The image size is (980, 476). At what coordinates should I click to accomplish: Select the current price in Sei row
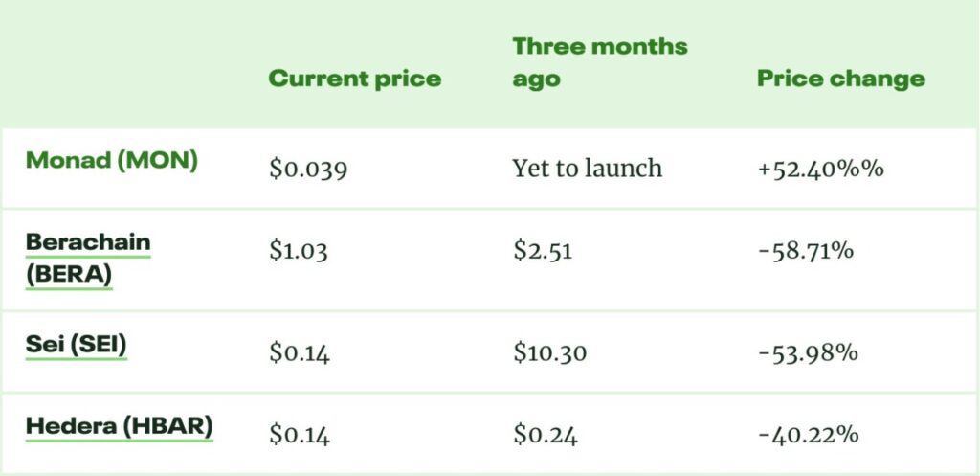click(300, 353)
